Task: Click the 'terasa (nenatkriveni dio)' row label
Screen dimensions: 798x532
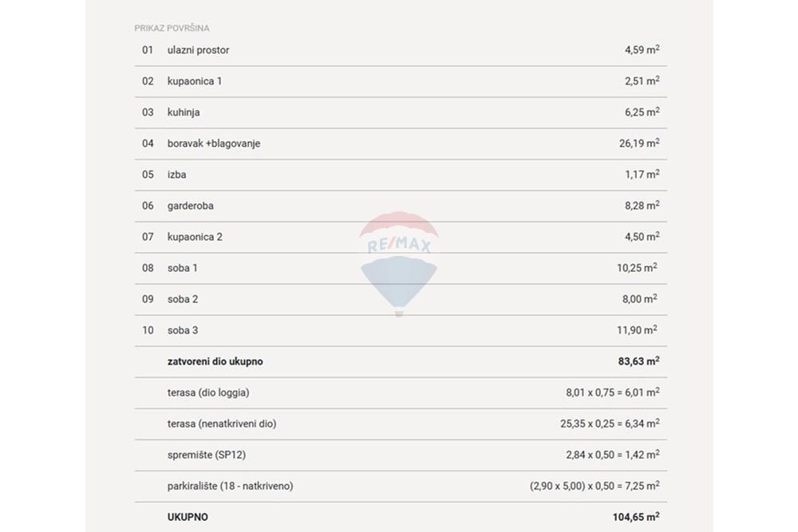Action: [221, 424]
